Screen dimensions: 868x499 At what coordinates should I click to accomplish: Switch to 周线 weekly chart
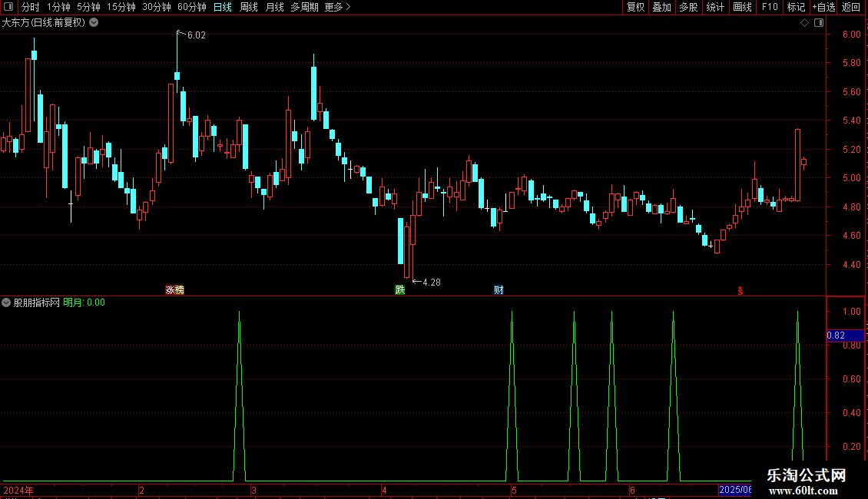[249, 7]
